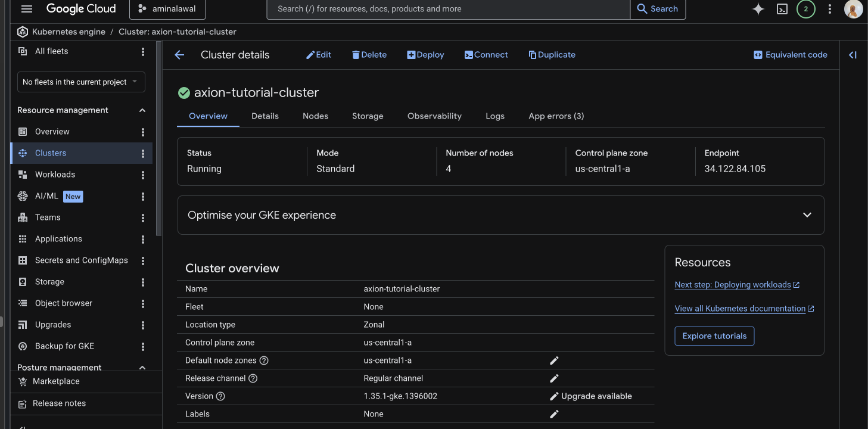Open Gemini AI assistant sparkle icon
The image size is (868, 429).
click(x=758, y=9)
